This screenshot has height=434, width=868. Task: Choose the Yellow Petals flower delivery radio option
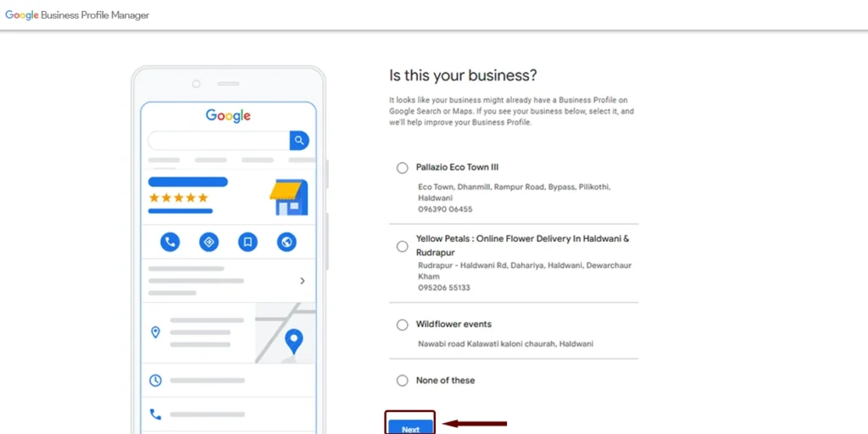point(403,247)
